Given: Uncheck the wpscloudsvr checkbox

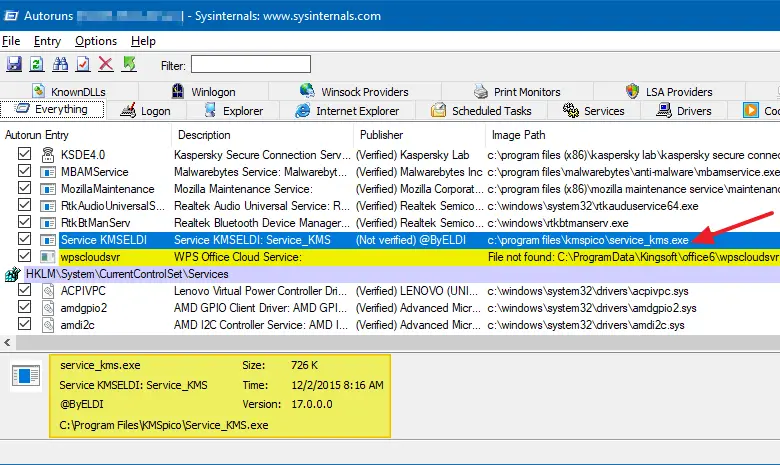Looking at the screenshot, I should click(24, 256).
